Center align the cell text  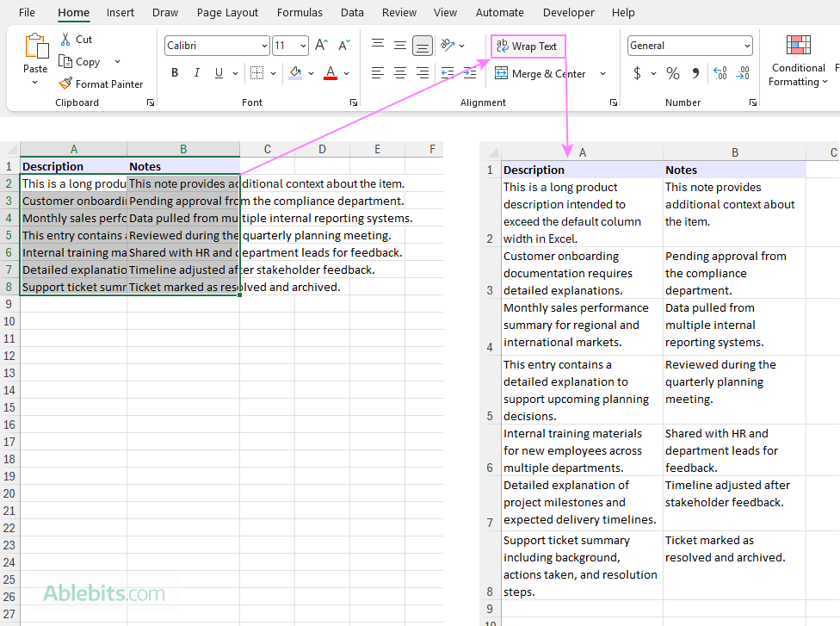[400, 73]
